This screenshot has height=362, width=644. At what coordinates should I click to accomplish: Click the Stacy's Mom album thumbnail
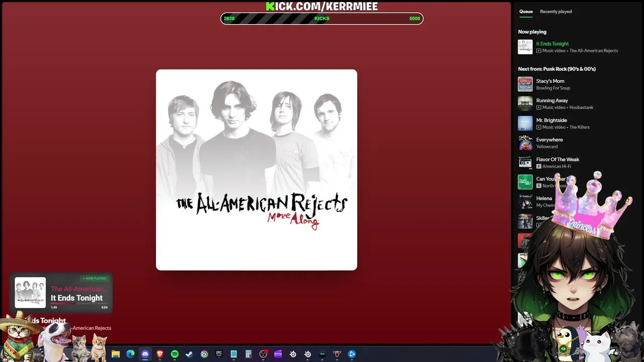[525, 84]
